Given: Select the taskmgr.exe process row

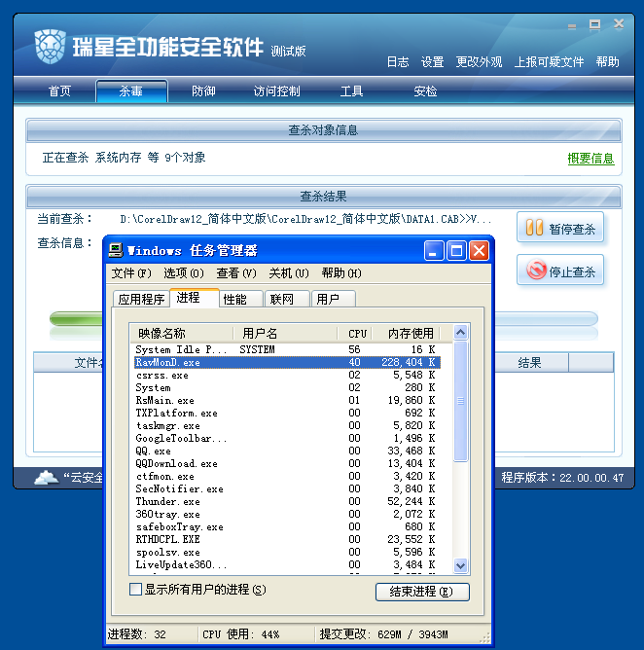Looking at the screenshot, I should (287, 426).
